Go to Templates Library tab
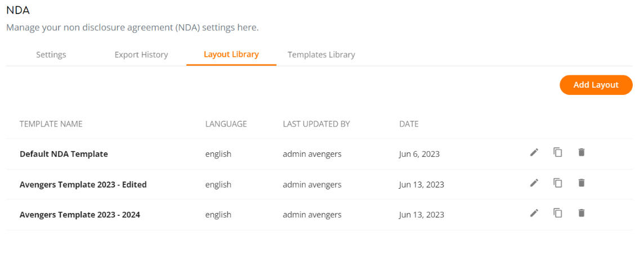Screen dimensions: 644x254 [321, 55]
